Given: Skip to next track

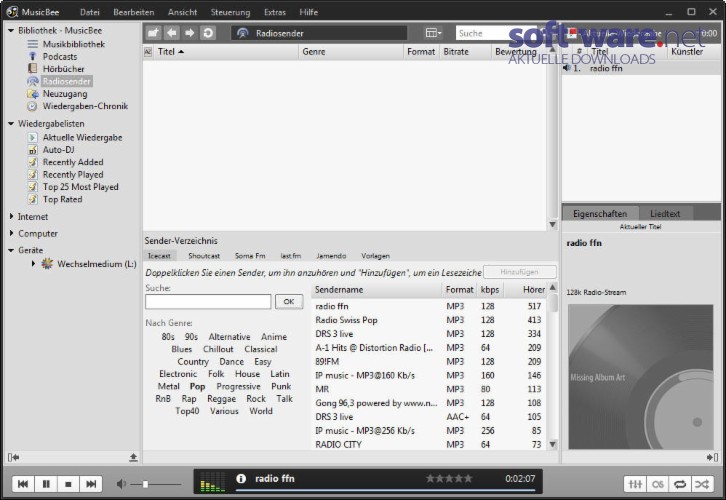Looking at the screenshot, I should point(91,484).
